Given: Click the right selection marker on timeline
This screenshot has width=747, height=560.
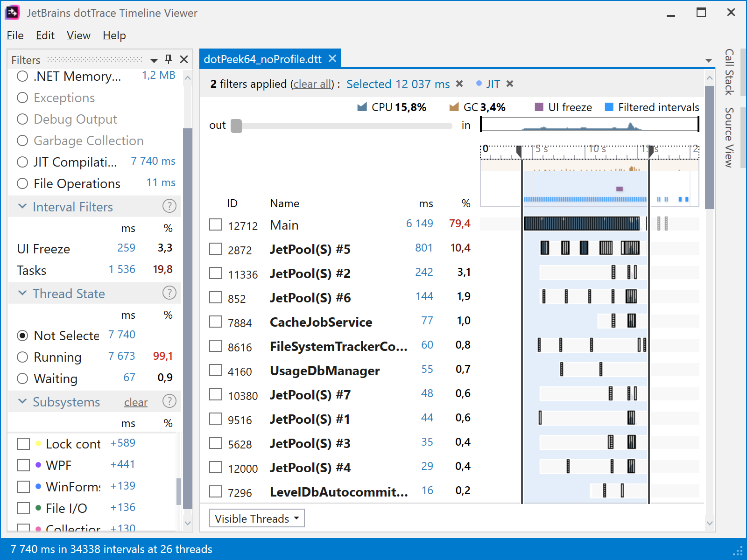Looking at the screenshot, I should tap(651, 152).
